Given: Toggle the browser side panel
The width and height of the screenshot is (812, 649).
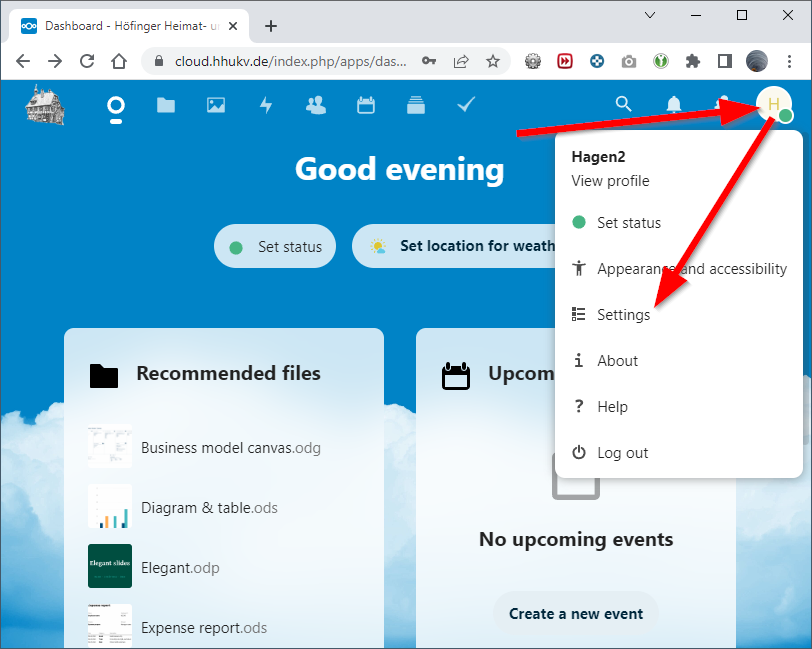Looking at the screenshot, I should point(725,61).
